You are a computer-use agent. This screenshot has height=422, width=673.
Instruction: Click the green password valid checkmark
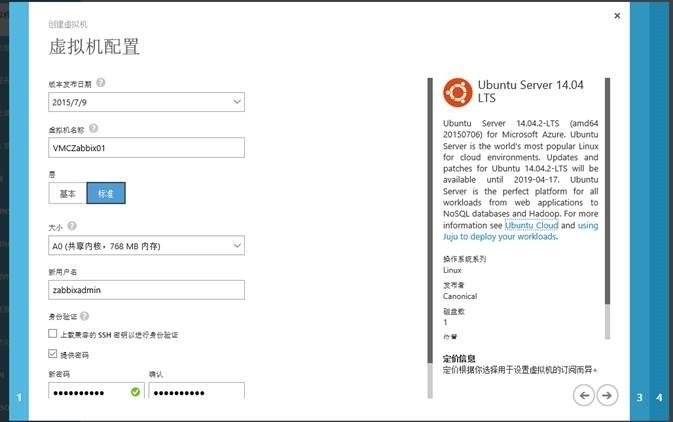click(x=135, y=392)
